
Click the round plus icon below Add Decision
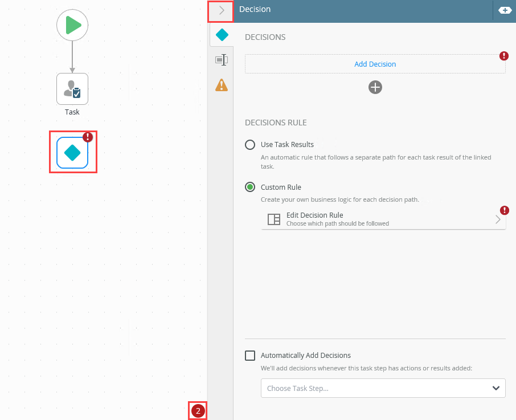pos(375,87)
